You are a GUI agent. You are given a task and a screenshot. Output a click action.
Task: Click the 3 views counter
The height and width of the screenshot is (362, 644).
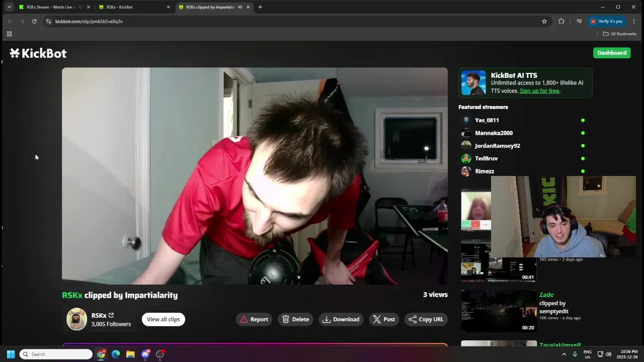[x=435, y=295]
